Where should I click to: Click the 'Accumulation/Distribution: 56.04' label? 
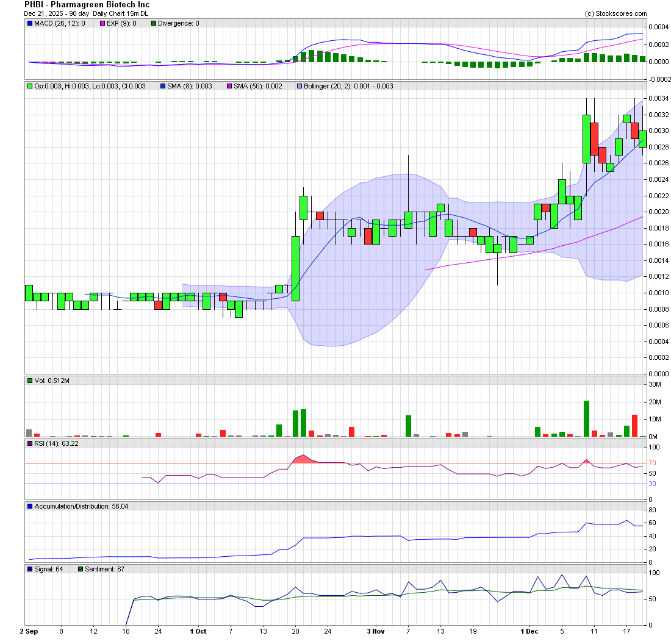(x=81, y=506)
